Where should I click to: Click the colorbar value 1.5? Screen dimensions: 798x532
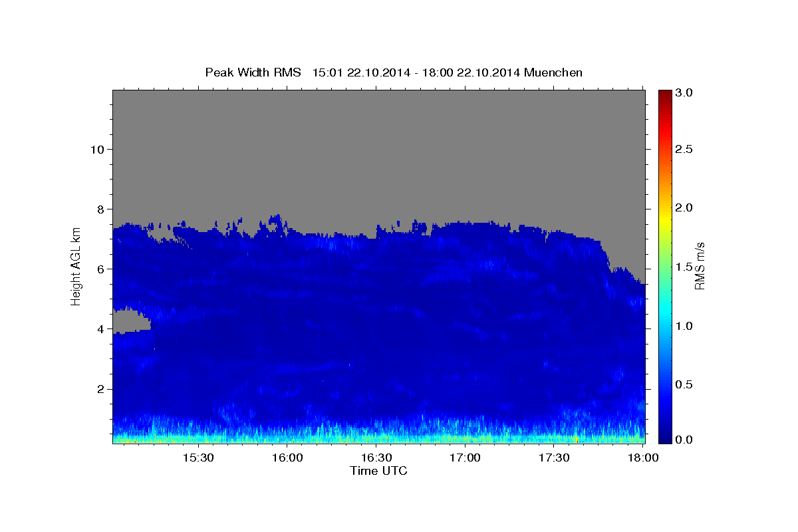click(x=684, y=267)
